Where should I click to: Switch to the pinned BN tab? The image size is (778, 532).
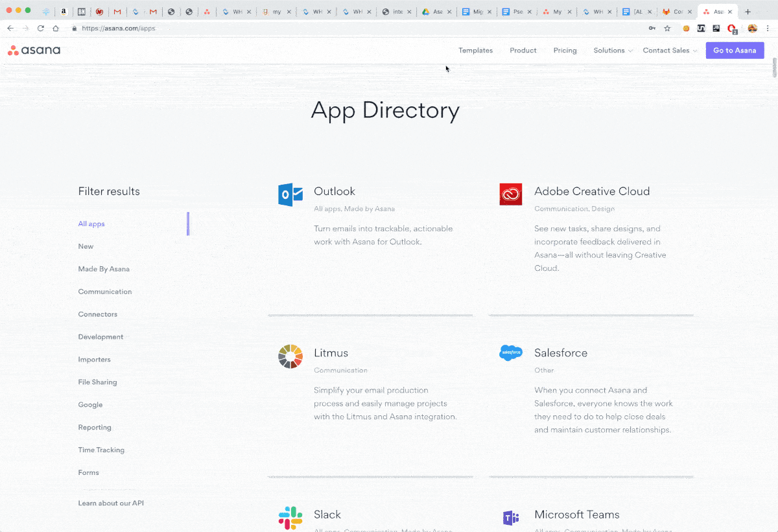[x=81, y=12]
